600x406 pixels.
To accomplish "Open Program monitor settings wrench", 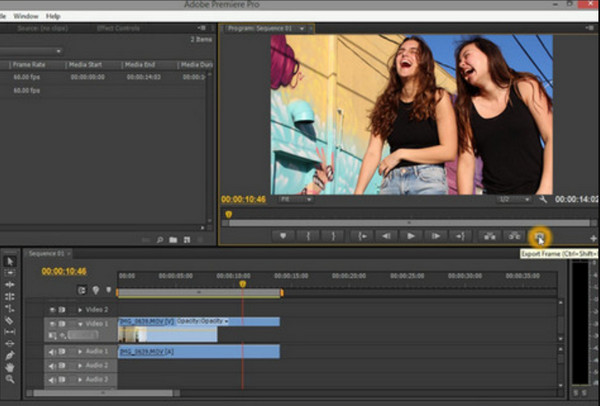I will pyautogui.click(x=543, y=199).
